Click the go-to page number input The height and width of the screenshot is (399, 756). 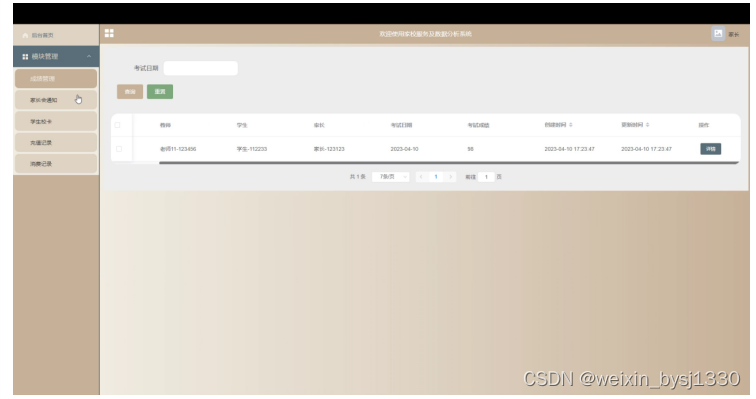tap(486, 177)
